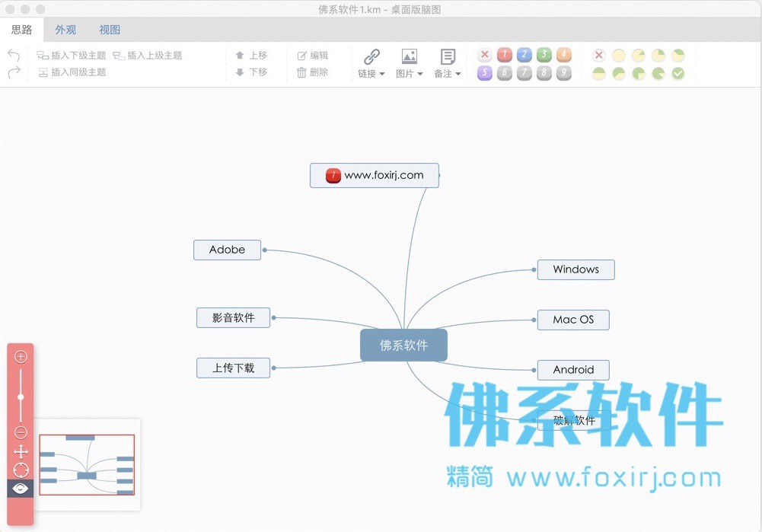Select the Mac OS node

pos(573,320)
